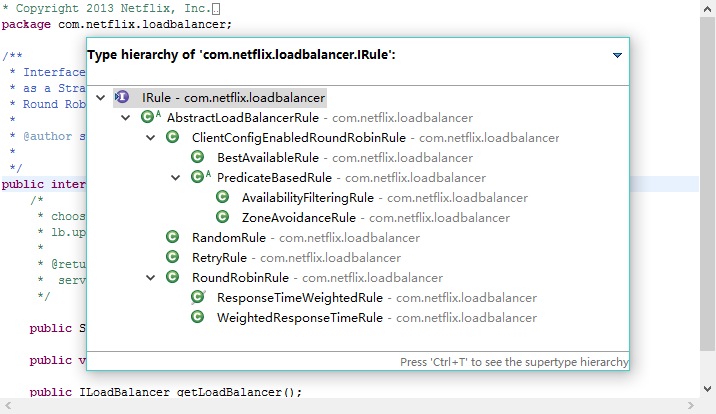This screenshot has height=414, width=716.
Task: Collapse the AbstractLoadBalancerRule node
Action: tap(126, 118)
